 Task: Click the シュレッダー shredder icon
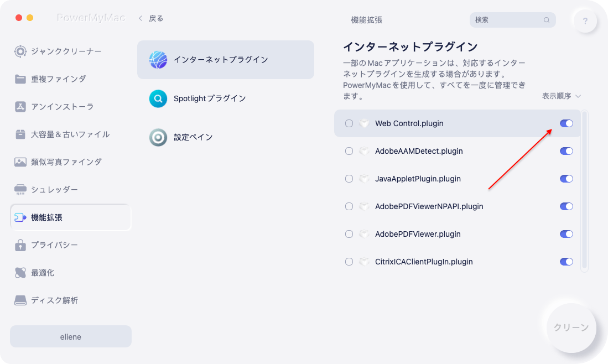[20, 190]
